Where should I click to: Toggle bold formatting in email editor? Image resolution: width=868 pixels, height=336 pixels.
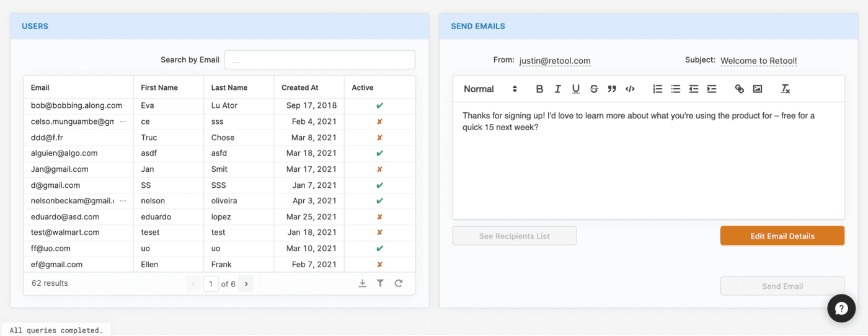[539, 89]
